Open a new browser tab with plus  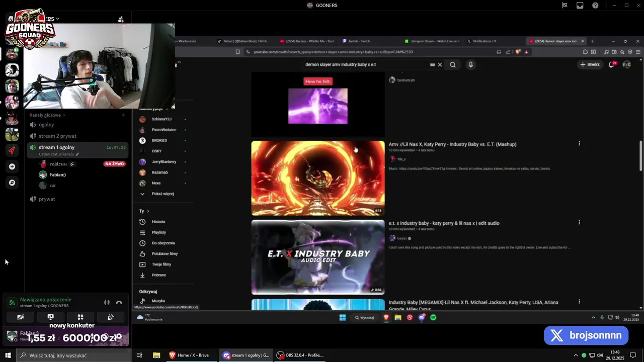[x=592, y=41]
